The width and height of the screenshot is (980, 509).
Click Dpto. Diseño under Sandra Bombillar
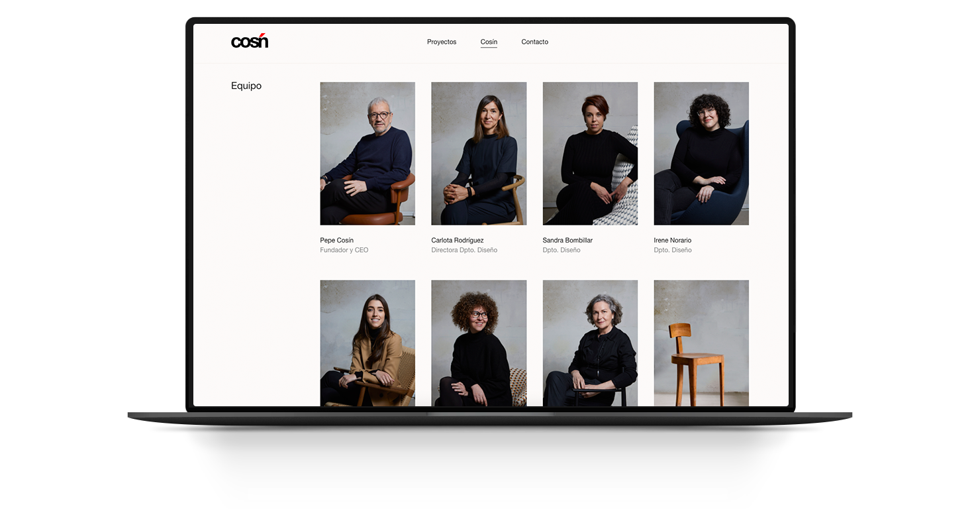(x=562, y=251)
